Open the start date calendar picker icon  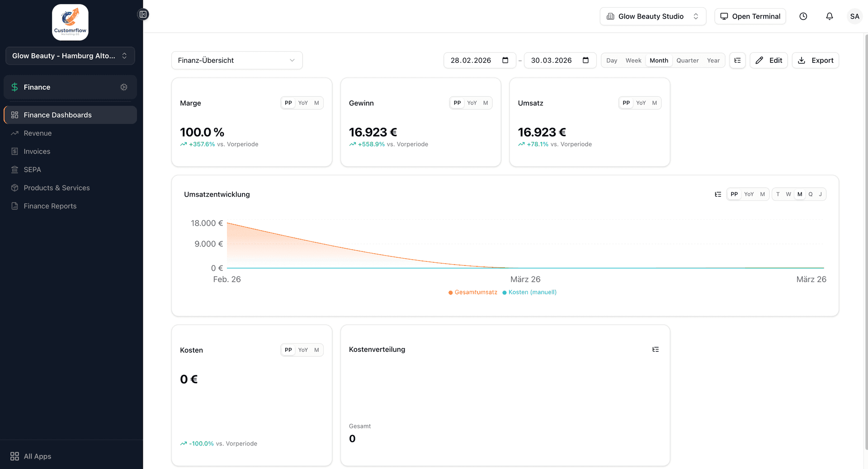505,60
